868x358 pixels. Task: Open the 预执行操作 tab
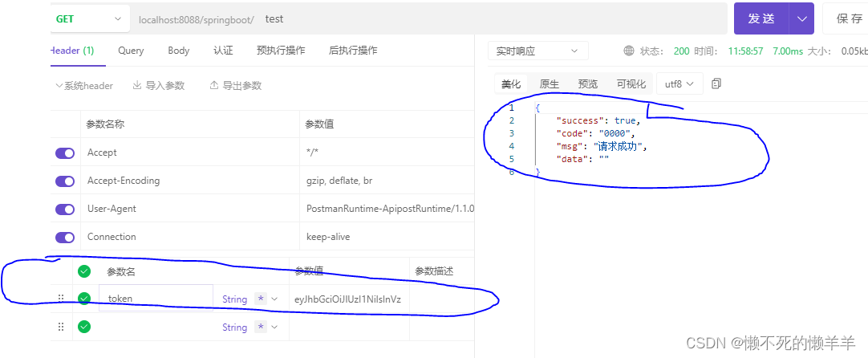point(281,51)
